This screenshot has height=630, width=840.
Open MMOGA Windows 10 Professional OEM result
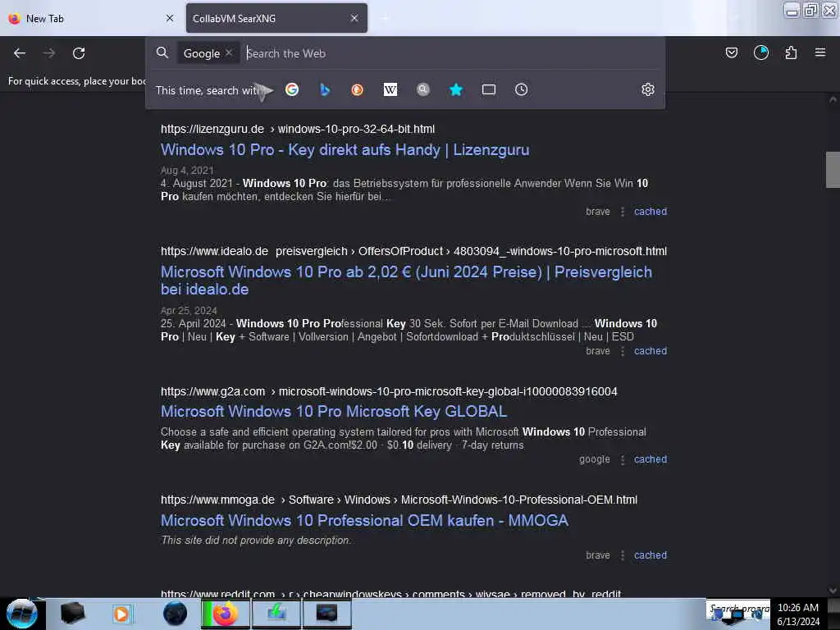coord(364,520)
